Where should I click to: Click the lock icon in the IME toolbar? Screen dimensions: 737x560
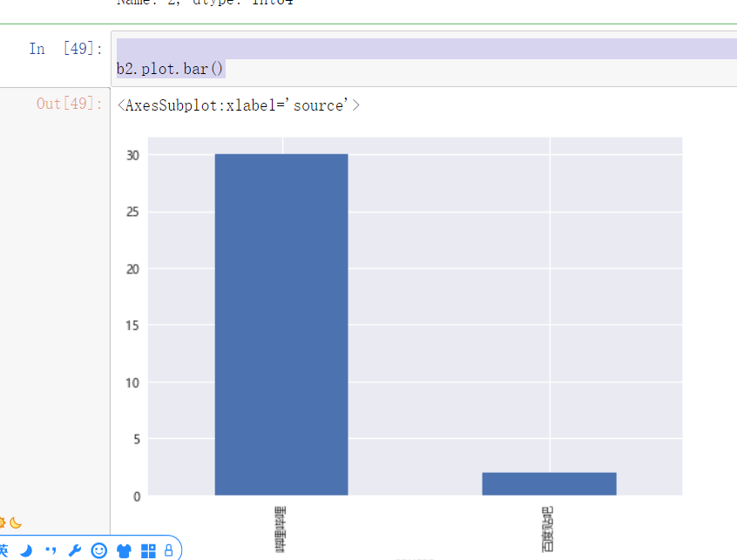169,550
